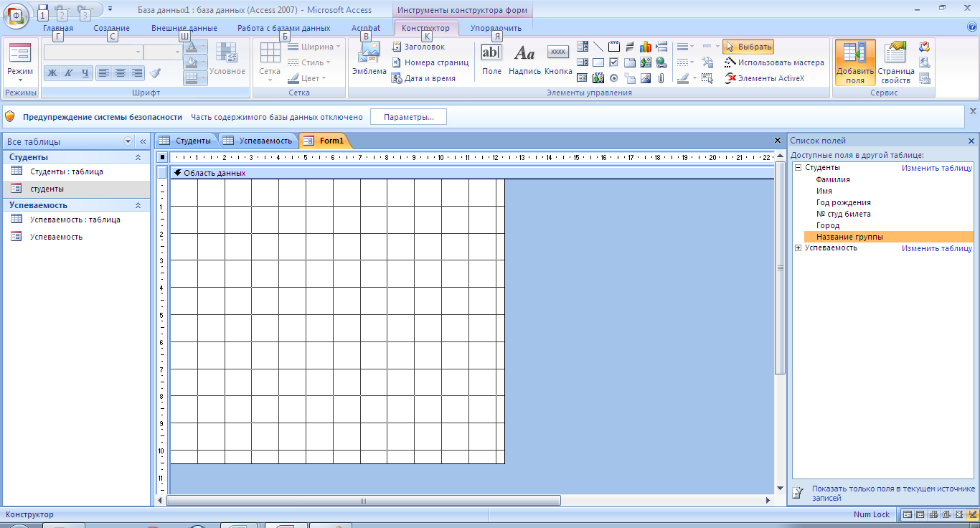The height and width of the screenshot is (528, 980).
Task: Align text center in Шрифт group
Action: click(120, 72)
